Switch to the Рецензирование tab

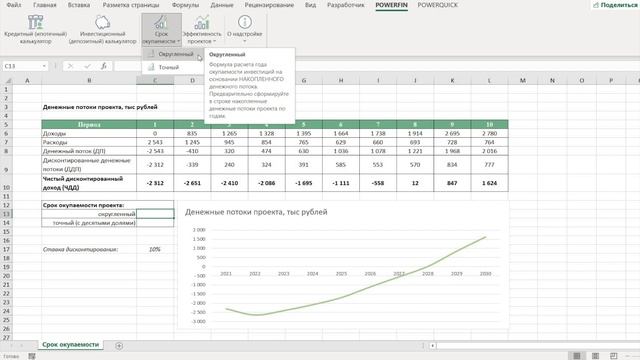point(269,5)
